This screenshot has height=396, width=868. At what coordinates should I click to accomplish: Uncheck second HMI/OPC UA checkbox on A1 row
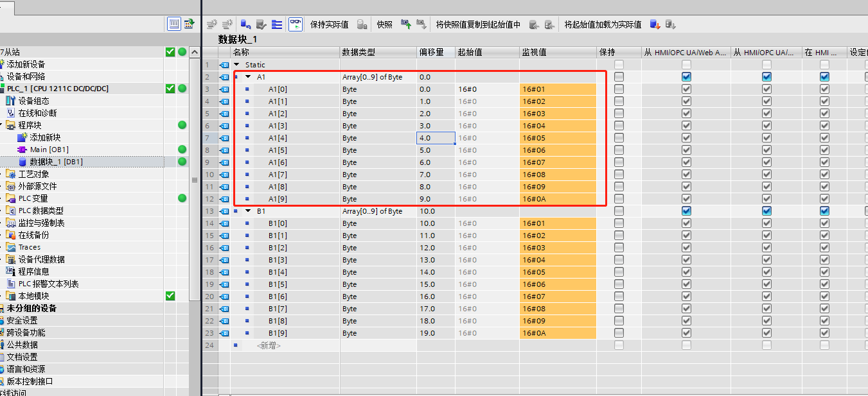(766, 77)
